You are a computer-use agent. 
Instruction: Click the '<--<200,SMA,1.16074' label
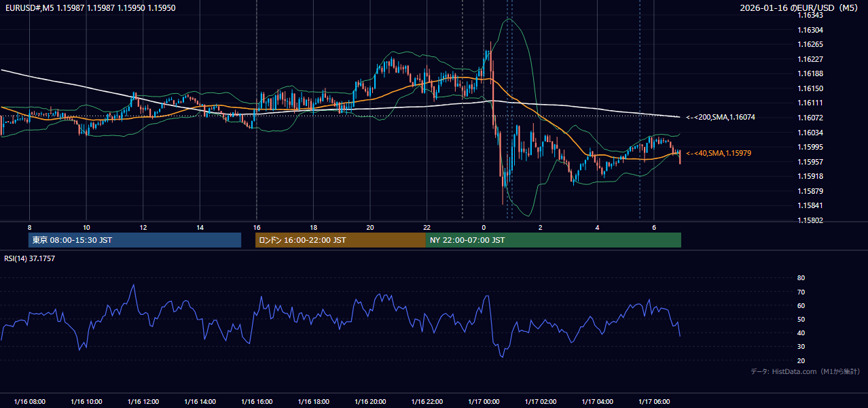[x=721, y=118]
